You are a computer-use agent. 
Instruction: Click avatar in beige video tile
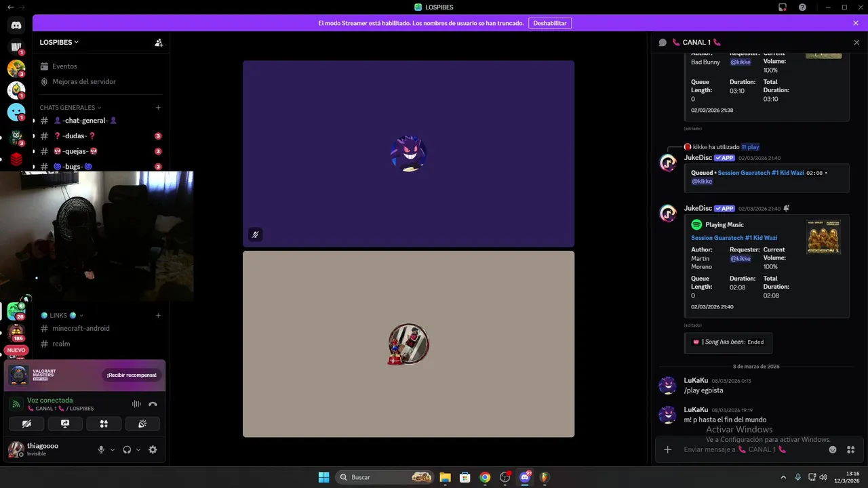pyautogui.click(x=408, y=344)
